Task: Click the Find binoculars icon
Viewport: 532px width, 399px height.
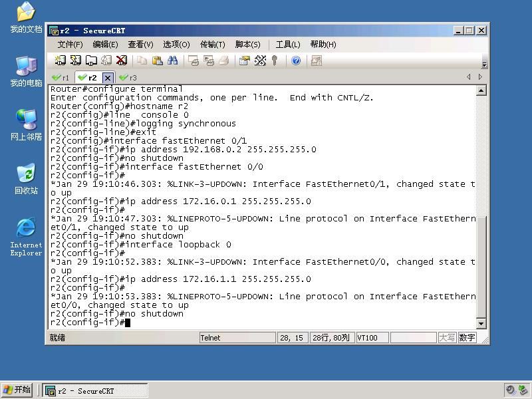Action: 172,61
